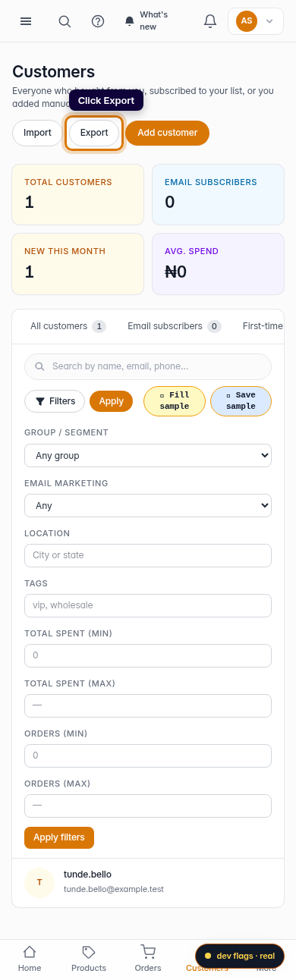Go to Orders in bottom nav
Screen dimensions: 296x980
(x=148, y=959)
